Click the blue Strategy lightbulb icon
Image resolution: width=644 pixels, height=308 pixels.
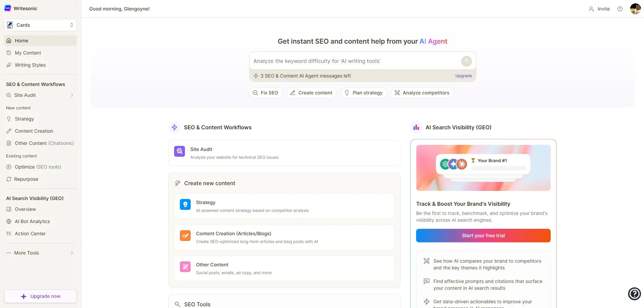coord(185,204)
